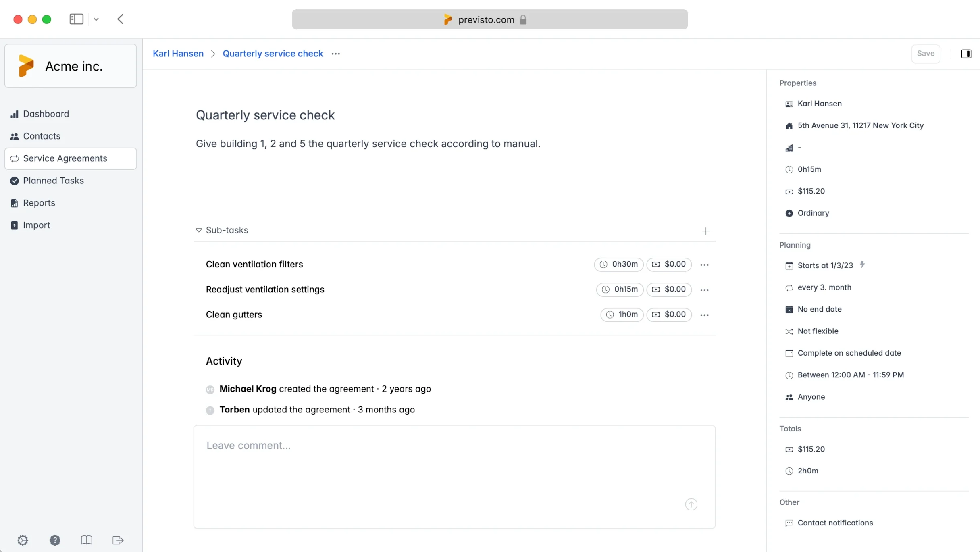Open Reports from the sidebar
The image size is (980, 552).
pyautogui.click(x=39, y=203)
